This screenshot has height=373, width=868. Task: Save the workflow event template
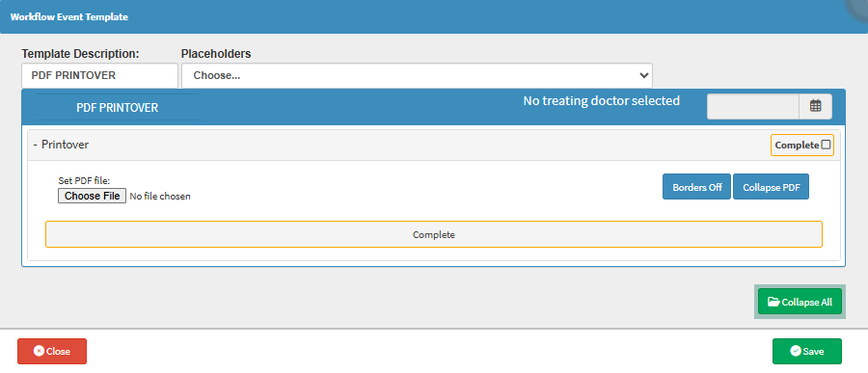tap(807, 351)
